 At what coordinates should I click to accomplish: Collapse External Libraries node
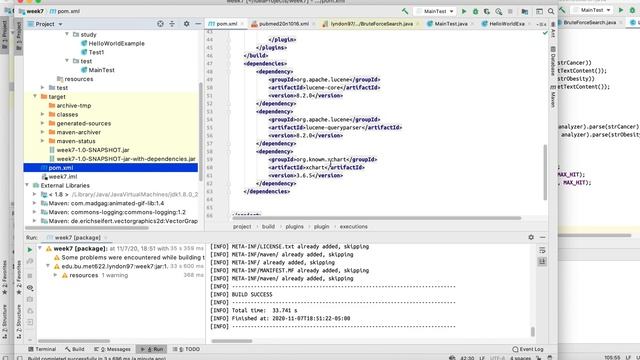click(27, 185)
